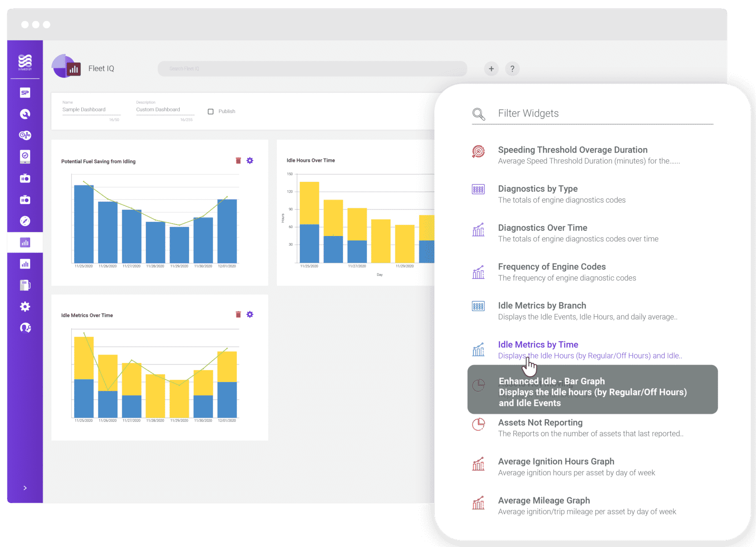
Task: Open settings for Potential Fuel Saving widget
Action: [x=250, y=161]
